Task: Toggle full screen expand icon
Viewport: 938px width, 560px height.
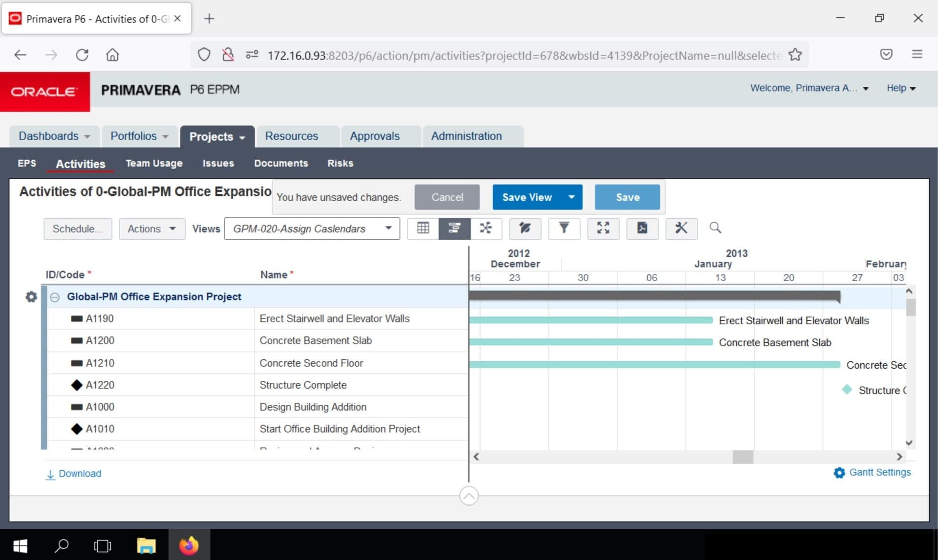Action: click(603, 228)
